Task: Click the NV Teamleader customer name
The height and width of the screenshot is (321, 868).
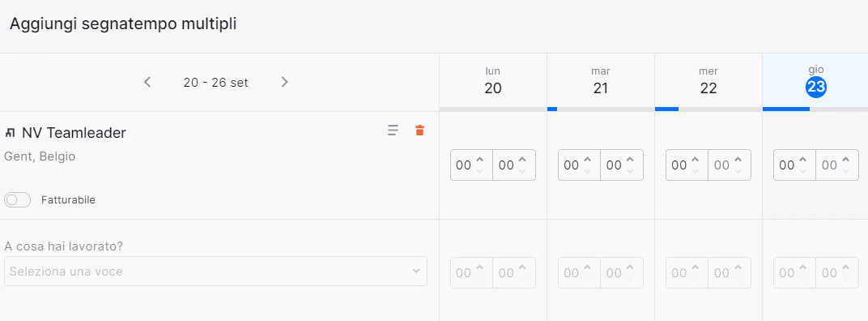Action: pos(74,133)
